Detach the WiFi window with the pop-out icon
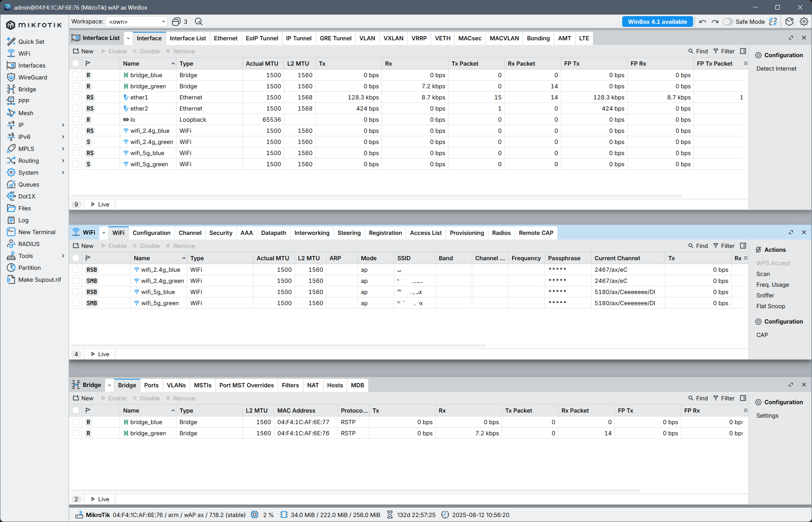This screenshot has width=812, height=522. pyautogui.click(x=791, y=232)
